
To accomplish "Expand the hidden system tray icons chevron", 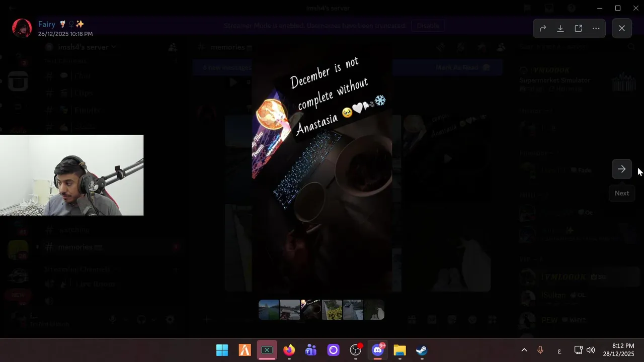I will pos(524,350).
